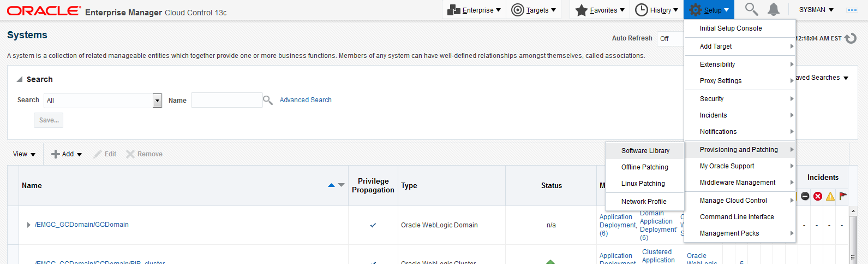Click the Oracle logo
Viewport: 868px width, 264px height.
(44, 11)
